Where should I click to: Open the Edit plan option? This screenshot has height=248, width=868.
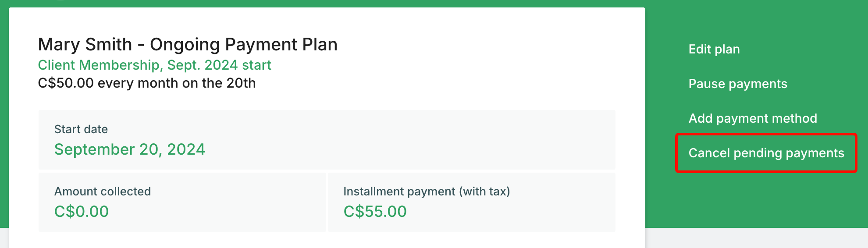tap(714, 49)
